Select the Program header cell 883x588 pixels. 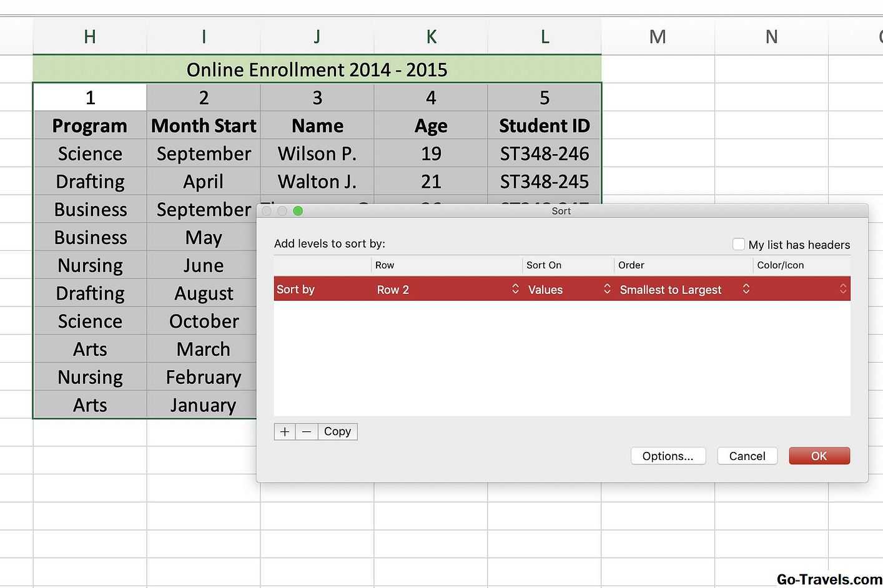coord(90,125)
